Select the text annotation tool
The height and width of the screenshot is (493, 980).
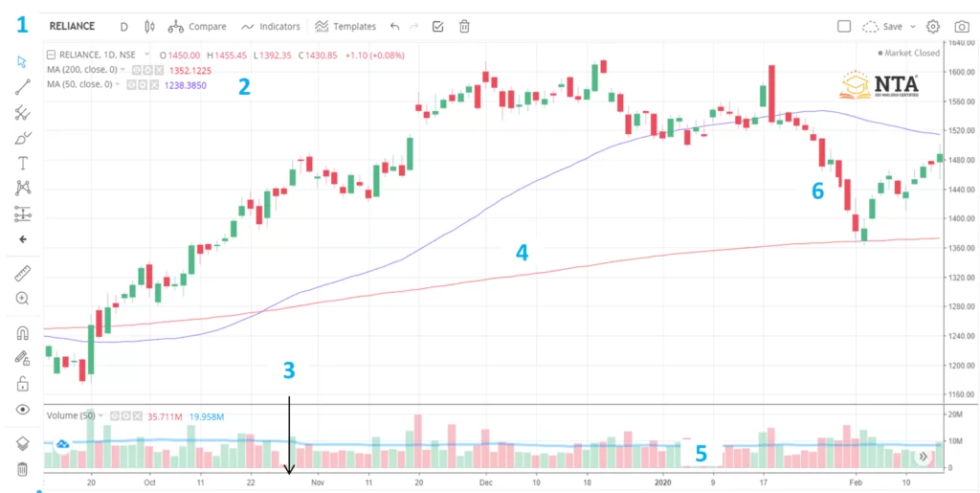pos(23,163)
